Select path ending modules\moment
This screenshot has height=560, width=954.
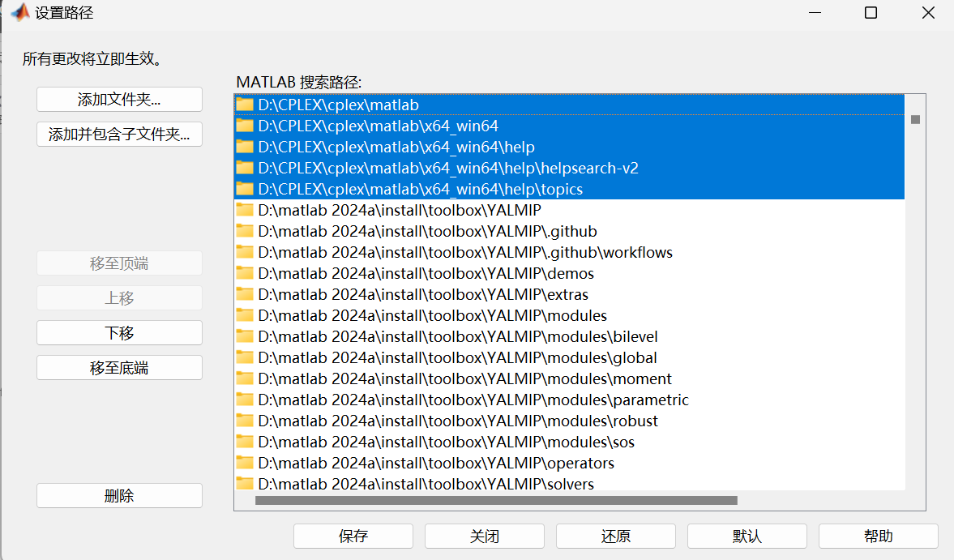point(570,378)
